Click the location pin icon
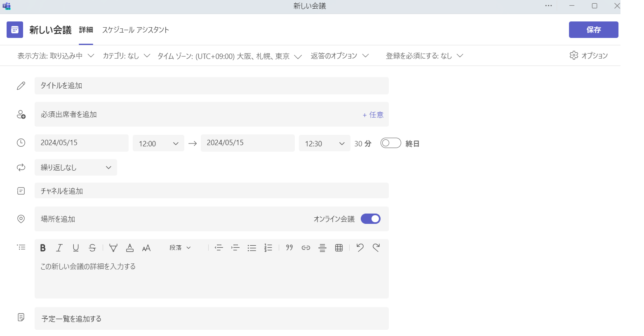The width and height of the screenshot is (644, 336). [21, 219]
